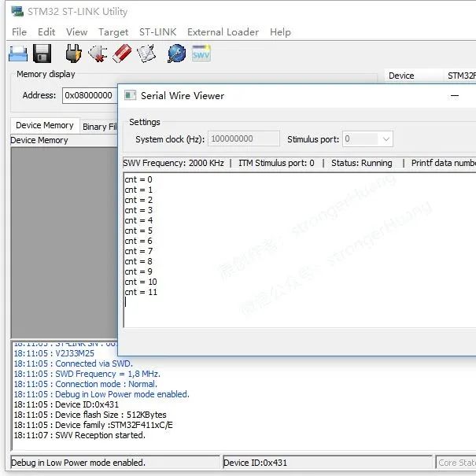Click the 'cnt = 0' output line
Screen dimensions: 476x476
[x=138, y=179]
